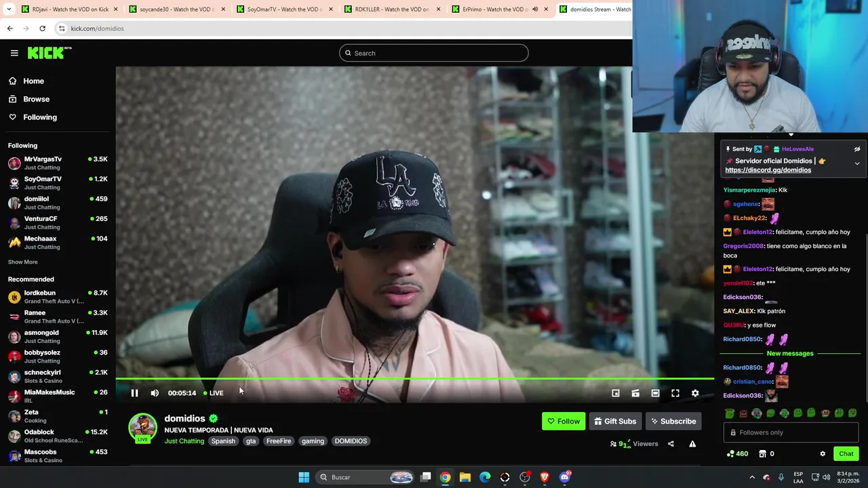Follow the domidios channel

point(564,421)
